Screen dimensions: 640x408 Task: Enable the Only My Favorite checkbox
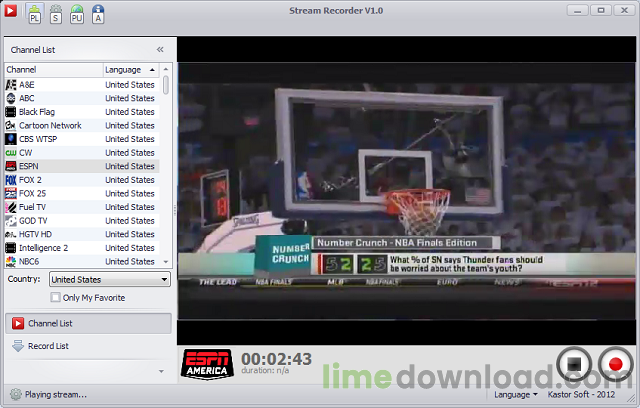click(x=56, y=297)
